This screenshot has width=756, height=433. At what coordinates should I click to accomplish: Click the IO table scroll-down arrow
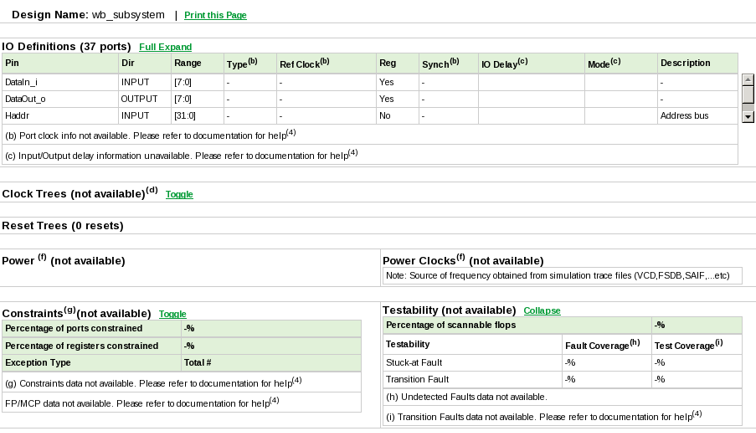tap(747, 117)
